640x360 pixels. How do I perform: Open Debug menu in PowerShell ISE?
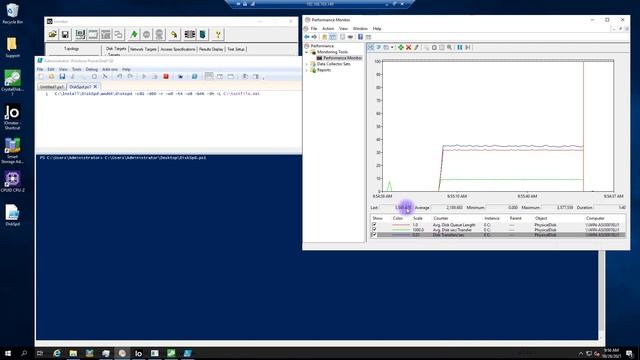[x=91, y=69]
